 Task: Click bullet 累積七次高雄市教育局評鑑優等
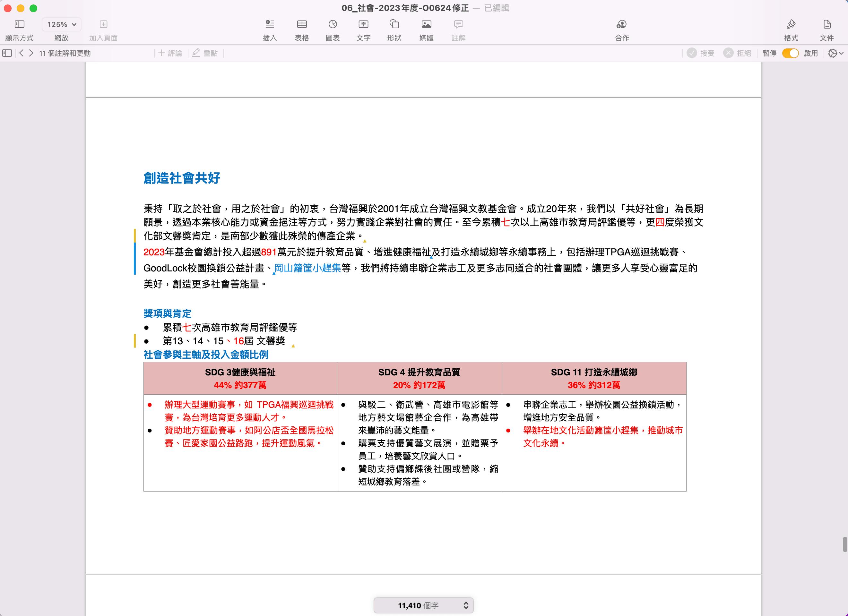(230, 328)
